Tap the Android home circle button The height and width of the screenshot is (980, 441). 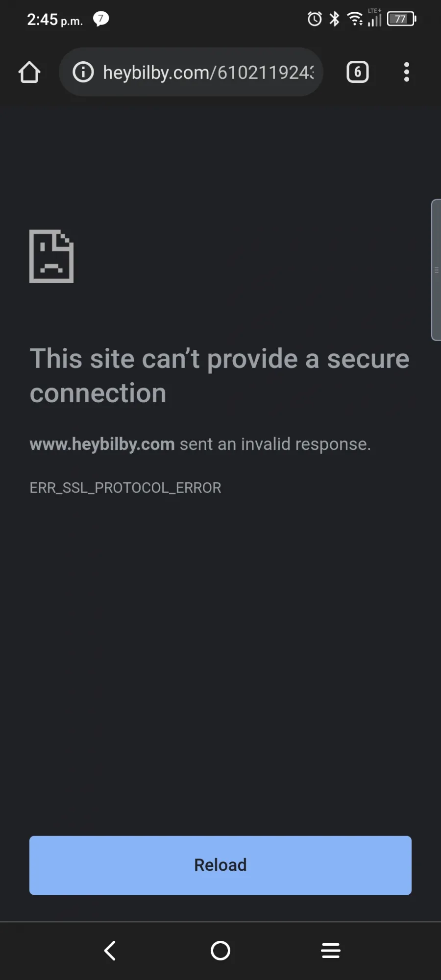(x=220, y=951)
